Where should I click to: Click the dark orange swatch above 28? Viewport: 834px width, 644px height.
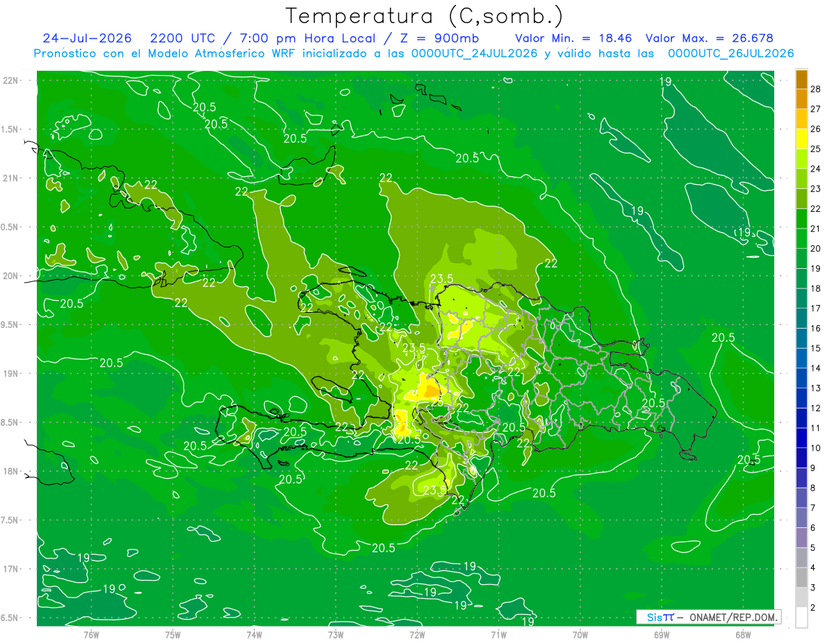801,79
